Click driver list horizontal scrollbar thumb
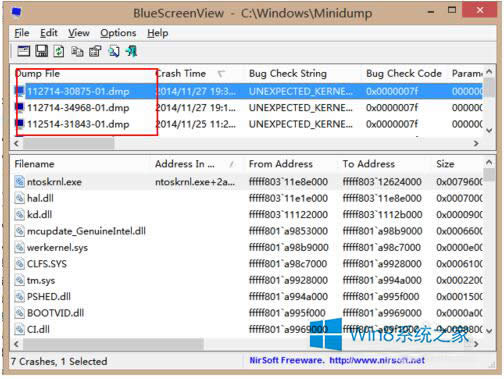 [x=113, y=344]
